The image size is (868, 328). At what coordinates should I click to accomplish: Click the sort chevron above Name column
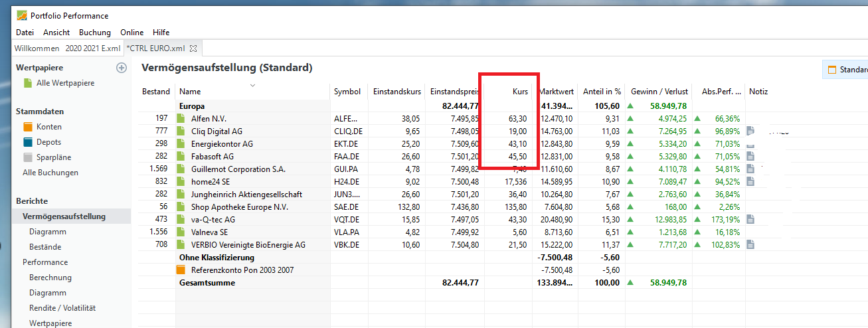coord(252,85)
